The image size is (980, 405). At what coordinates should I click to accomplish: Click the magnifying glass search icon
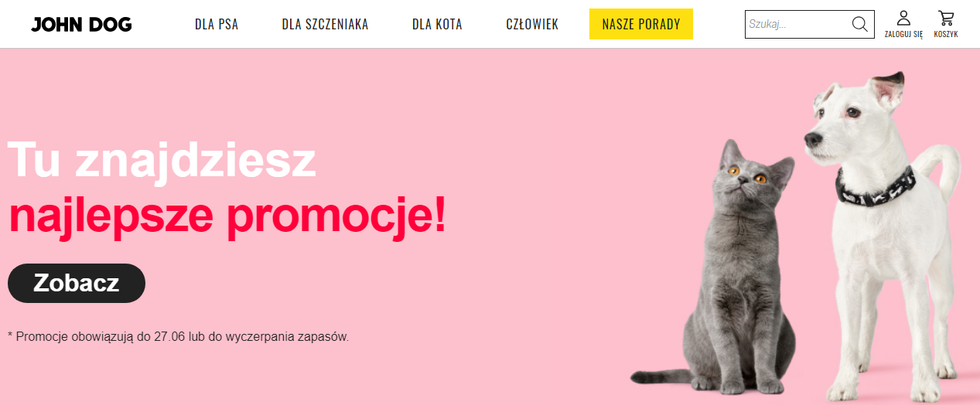(859, 24)
